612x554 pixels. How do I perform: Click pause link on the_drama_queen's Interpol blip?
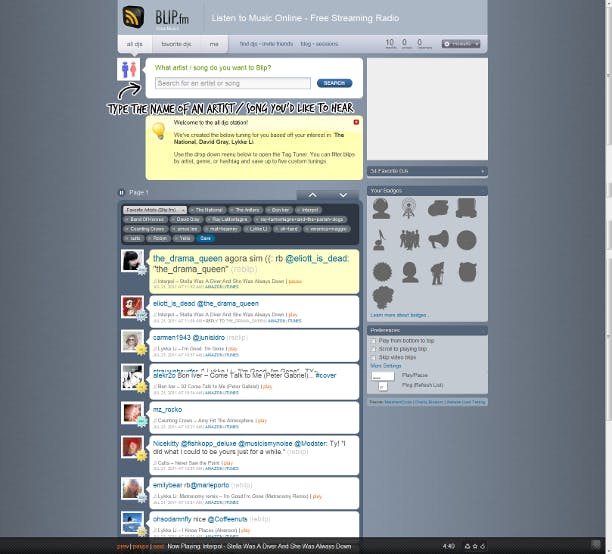pos(295,281)
